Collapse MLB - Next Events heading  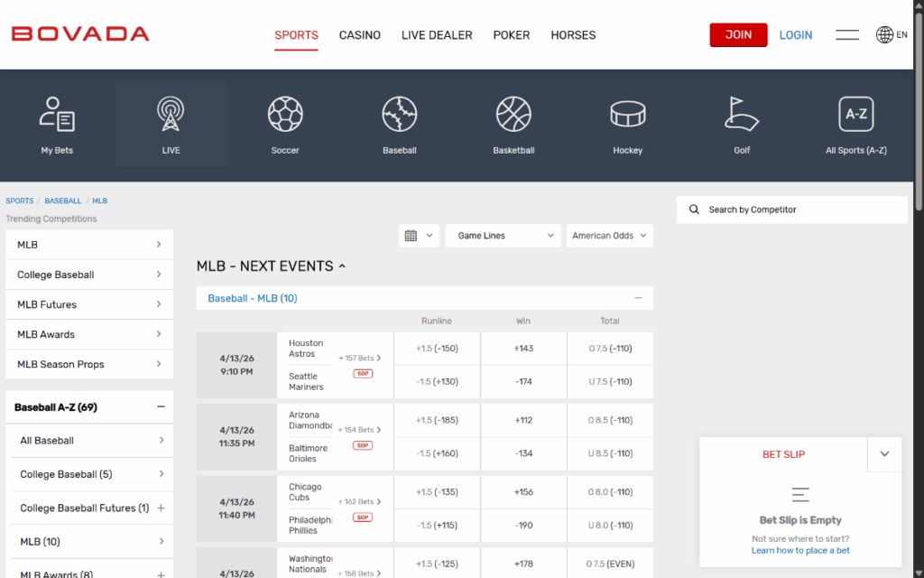[271, 266]
